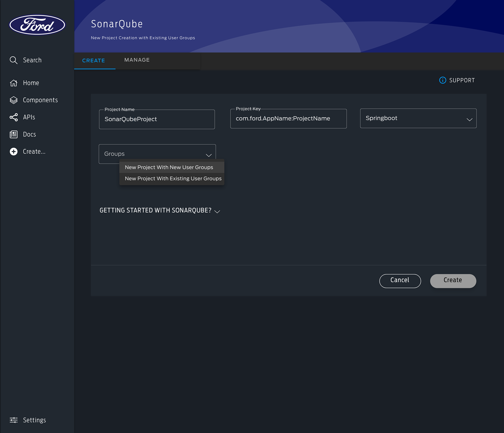Click the Ford logo
504x433 pixels.
37,25
